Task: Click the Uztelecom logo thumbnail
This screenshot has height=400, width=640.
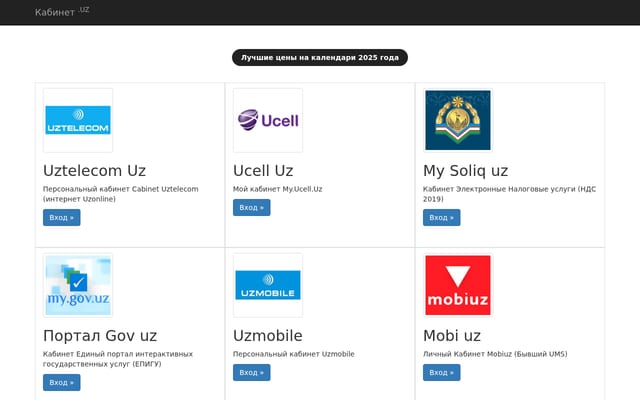Action: point(78,120)
